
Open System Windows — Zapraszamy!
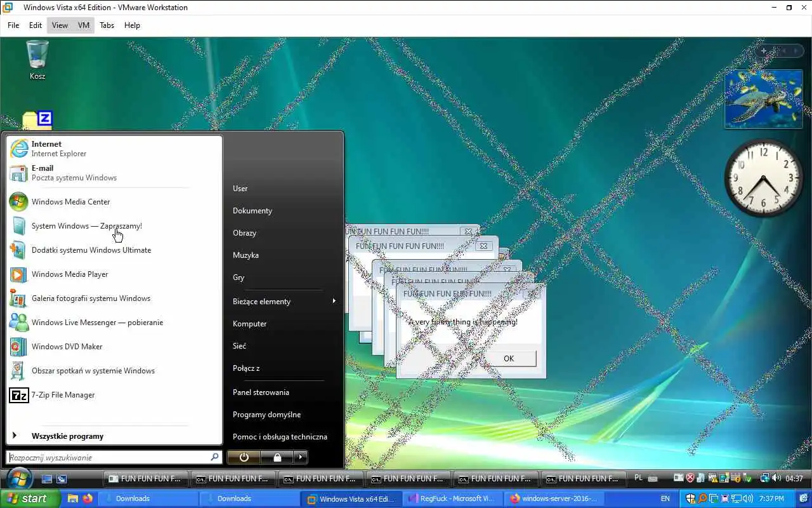[114, 226]
